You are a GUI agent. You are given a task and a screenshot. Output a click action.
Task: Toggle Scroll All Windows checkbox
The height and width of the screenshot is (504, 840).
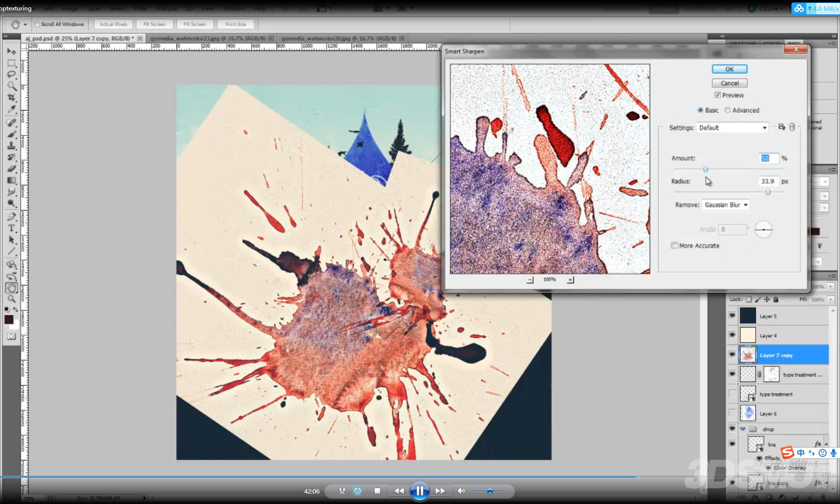pos(37,24)
